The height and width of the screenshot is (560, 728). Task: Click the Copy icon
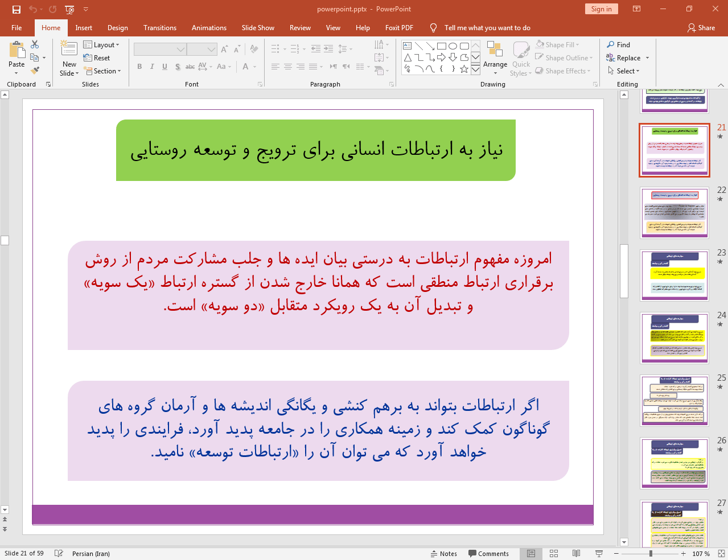click(35, 57)
